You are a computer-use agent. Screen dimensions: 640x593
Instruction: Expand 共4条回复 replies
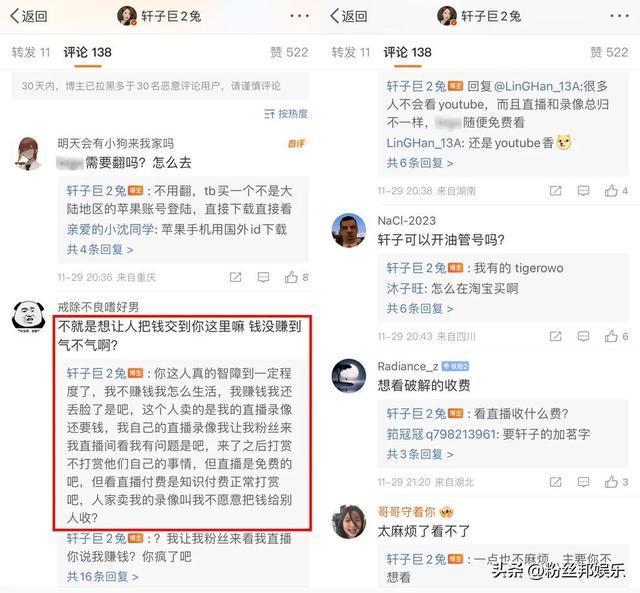click(100, 249)
